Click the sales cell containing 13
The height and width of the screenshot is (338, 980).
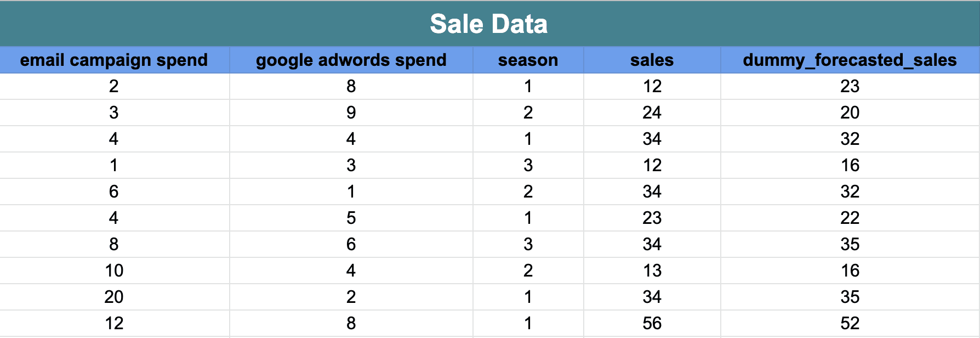pyautogui.click(x=652, y=271)
